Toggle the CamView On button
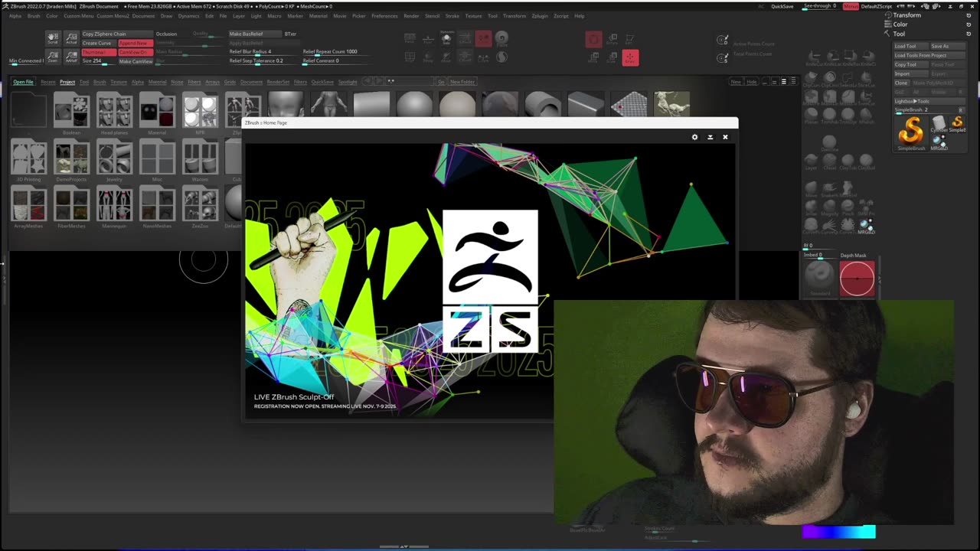Screen dimensions: 980x551 pos(134,52)
